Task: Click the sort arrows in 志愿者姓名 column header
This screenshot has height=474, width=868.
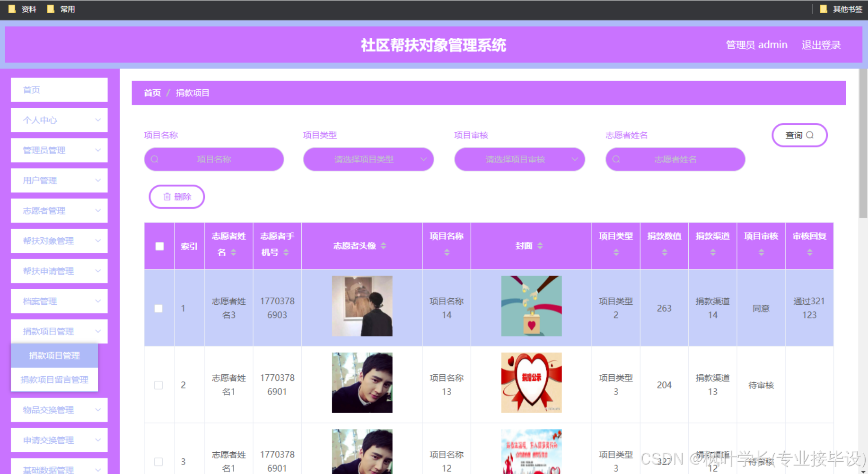Action: click(x=234, y=253)
